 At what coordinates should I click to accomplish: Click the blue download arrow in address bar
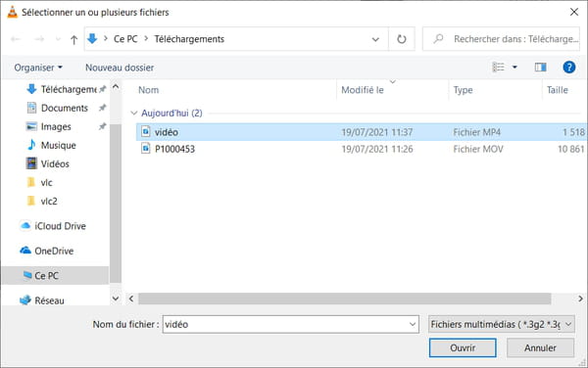coord(92,38)
